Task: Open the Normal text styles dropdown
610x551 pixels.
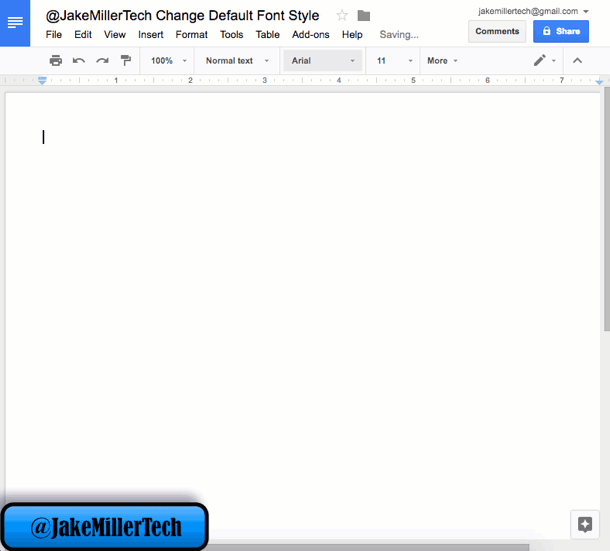Action: pyautogui.click(x=237, y=61)
